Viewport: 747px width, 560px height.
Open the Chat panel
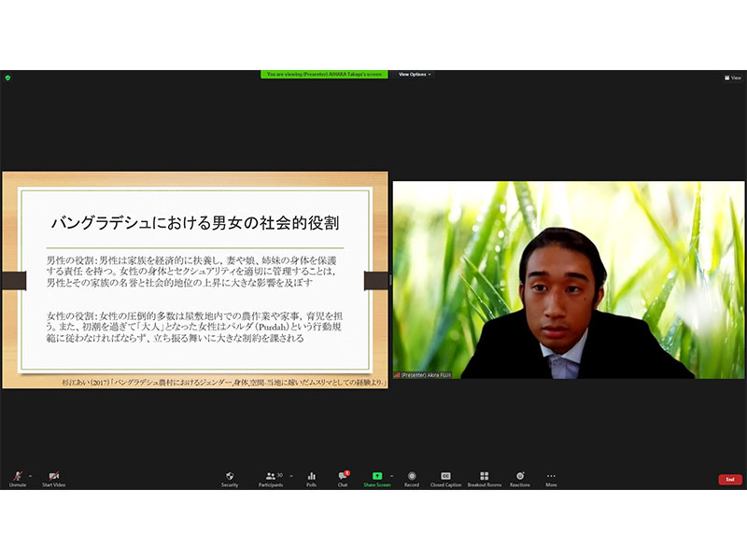(x=343, y=478)
